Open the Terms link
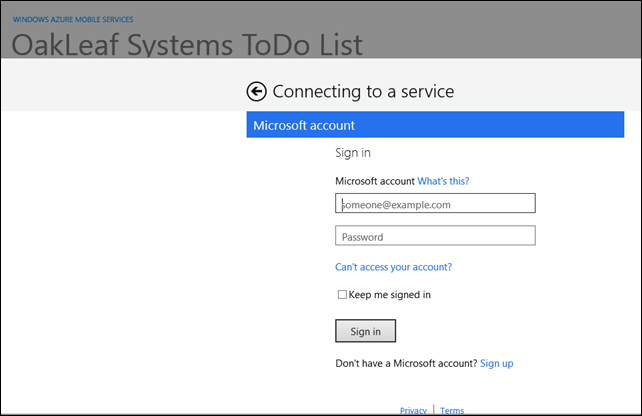The image size is (642, 416). [452, 410]
